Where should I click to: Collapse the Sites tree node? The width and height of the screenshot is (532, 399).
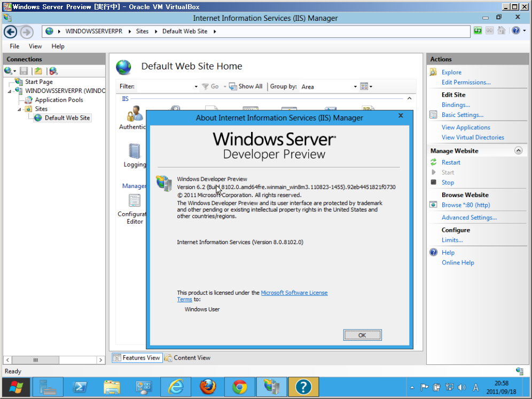tap(20, 109)
